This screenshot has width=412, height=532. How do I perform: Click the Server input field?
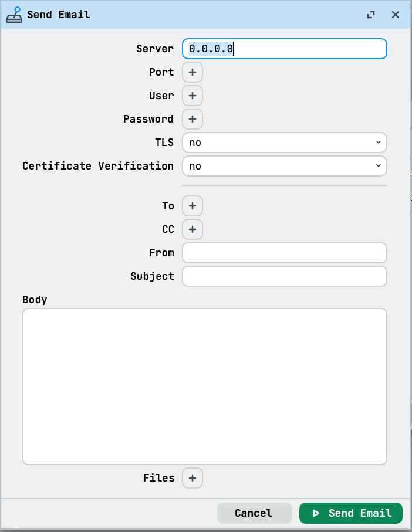(x=285, y=49)
